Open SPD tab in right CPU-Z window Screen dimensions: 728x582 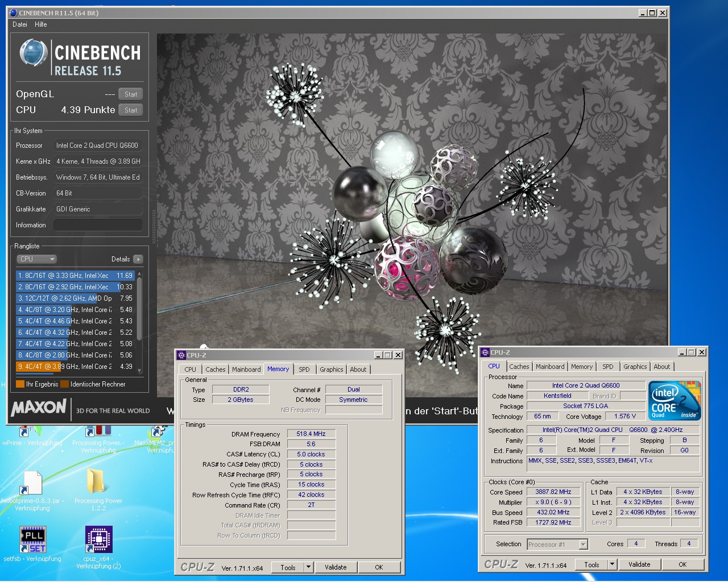coord(608,367)
